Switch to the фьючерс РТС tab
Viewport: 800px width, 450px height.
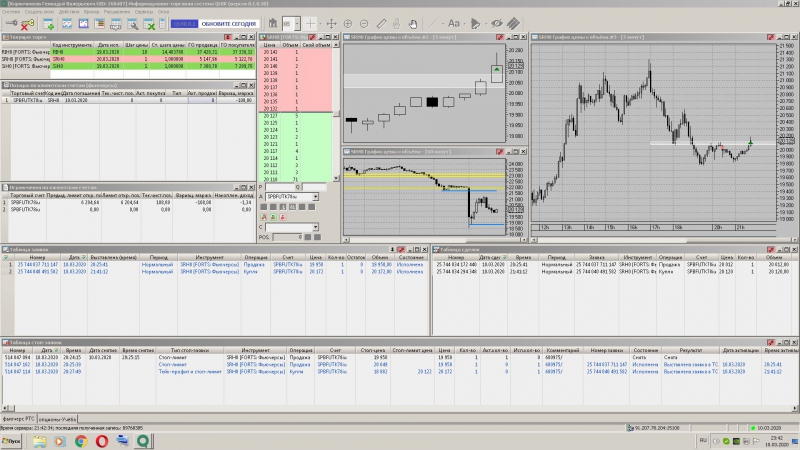coord(18,419)
